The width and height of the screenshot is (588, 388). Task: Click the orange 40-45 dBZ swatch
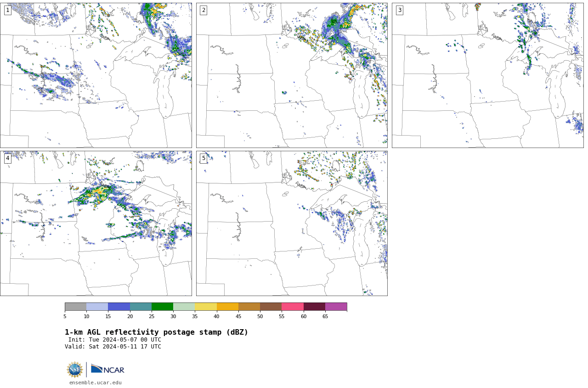coord(227,307)
